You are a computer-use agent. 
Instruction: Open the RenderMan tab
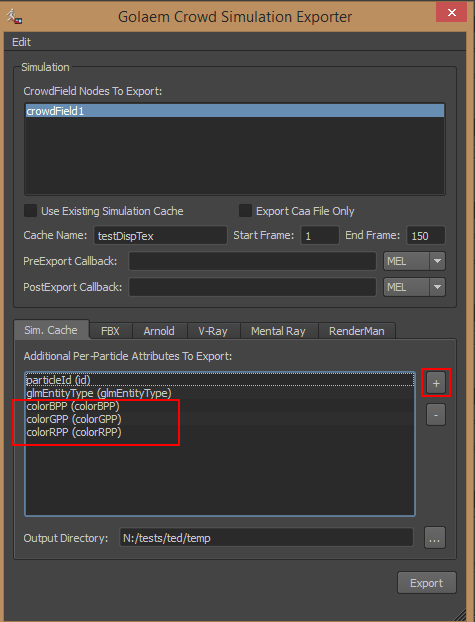pyautogui.click(x=356, y=331)
